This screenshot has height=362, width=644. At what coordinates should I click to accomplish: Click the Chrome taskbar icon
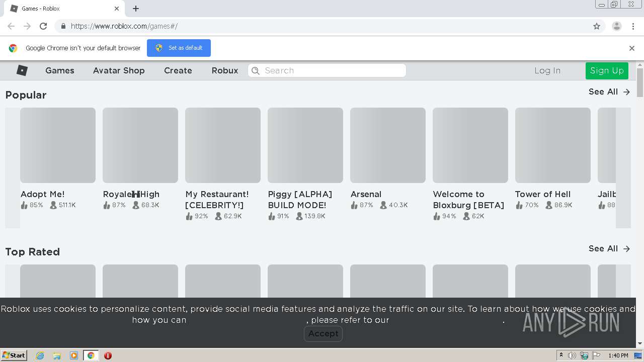pyautogui.click(x=91, y=355)
